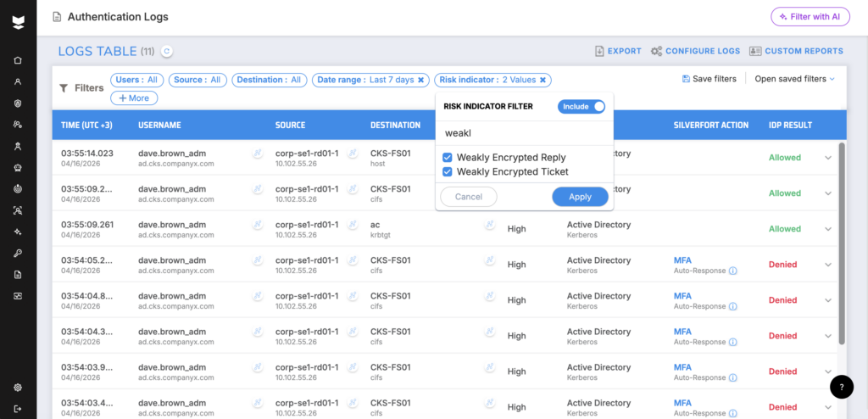Sort by the DESTINATION column header
The height and width of the screenshot is (419, 868).
coord(395,126)
